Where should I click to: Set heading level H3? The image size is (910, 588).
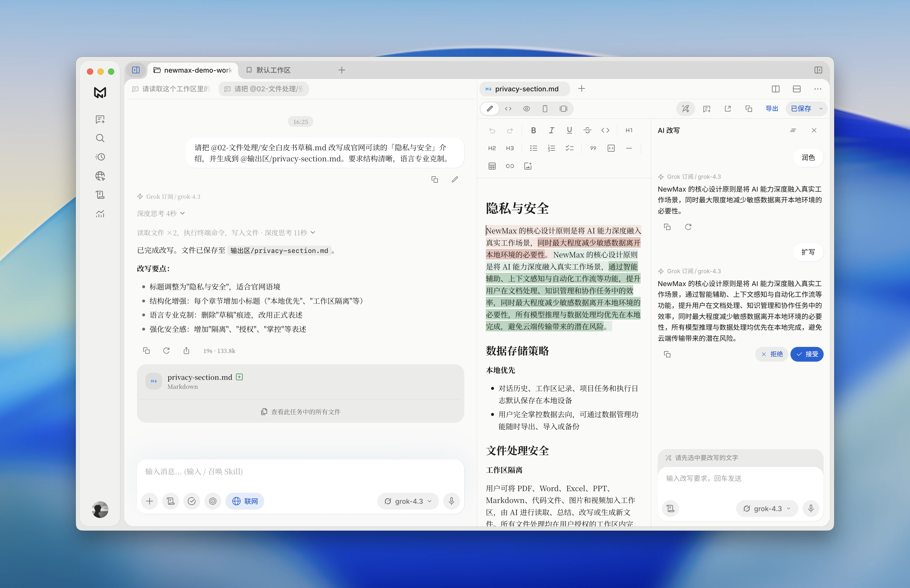click(510, 148)
